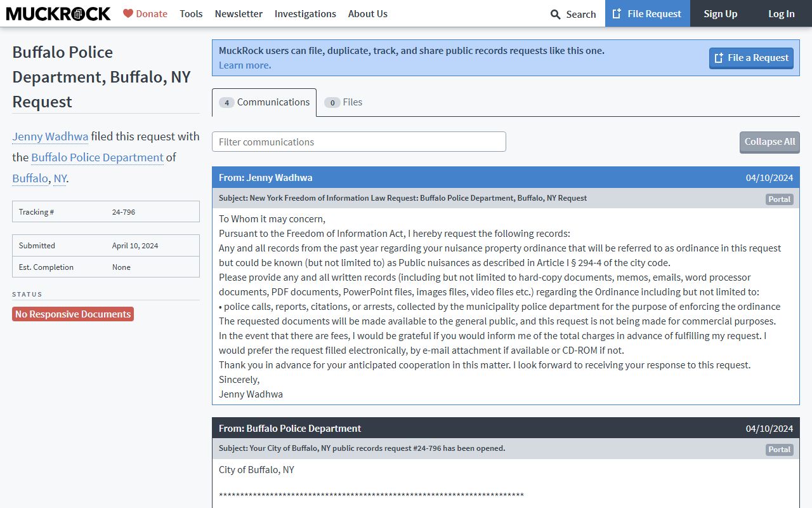The image size is (812, 508).
Task: Open the NY jurisdiction link
Action: [60, 178]
